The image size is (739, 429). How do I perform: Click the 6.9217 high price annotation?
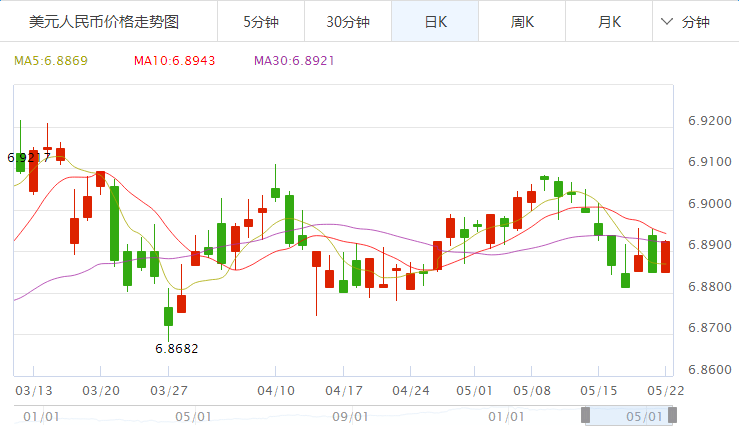pyautogui.click(x=29, y=157)
